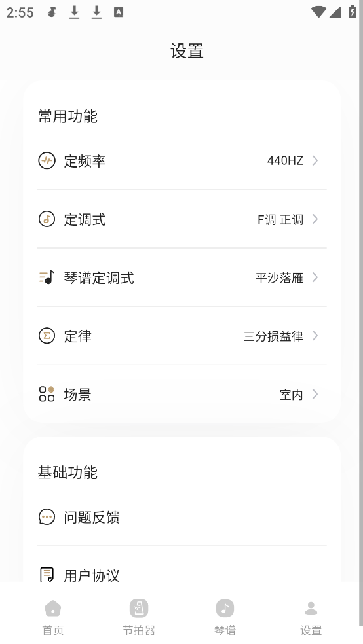363x644 pixels.
Task: Tap the 定频率 waveform icon
Action: point(47,160)
